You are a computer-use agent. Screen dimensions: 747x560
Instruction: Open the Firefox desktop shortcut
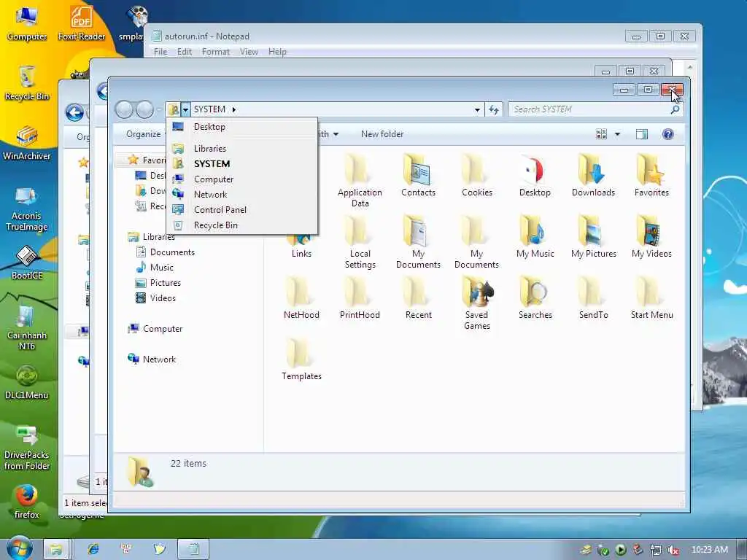click(x=26, y=502)
